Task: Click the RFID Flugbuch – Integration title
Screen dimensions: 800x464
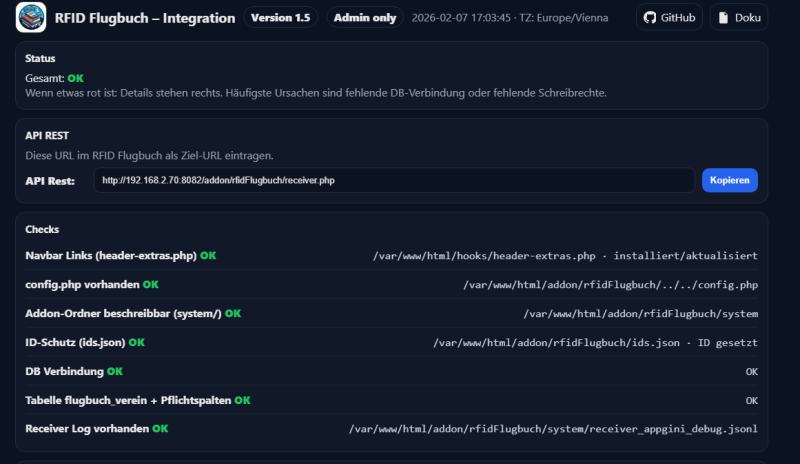Action: 145,18
